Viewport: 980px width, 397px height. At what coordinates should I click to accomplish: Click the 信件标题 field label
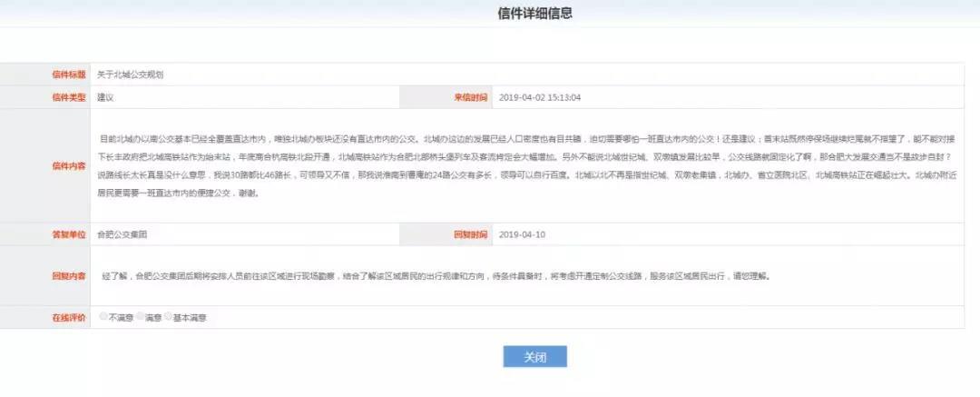pos(69,74)
